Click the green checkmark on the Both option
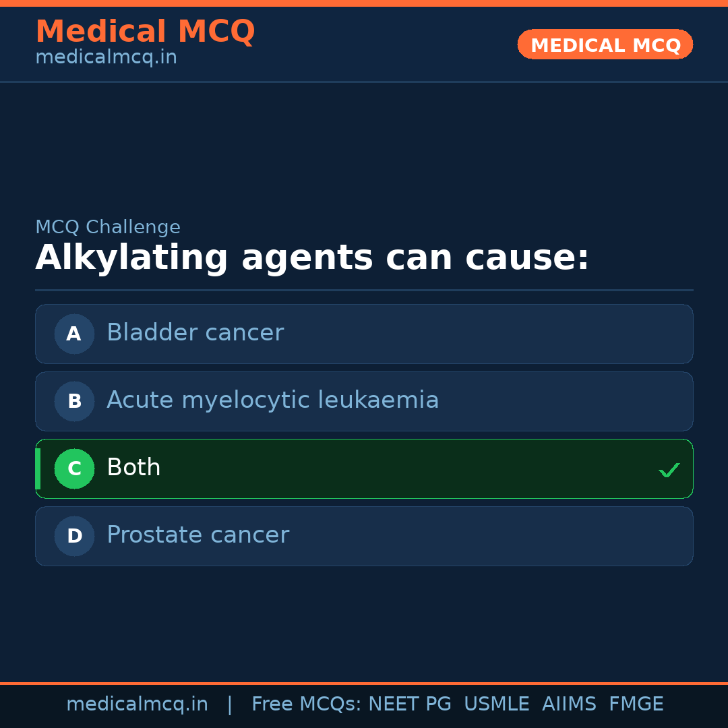The width and height of the screenshot is (728, 728). click(669, 470)
